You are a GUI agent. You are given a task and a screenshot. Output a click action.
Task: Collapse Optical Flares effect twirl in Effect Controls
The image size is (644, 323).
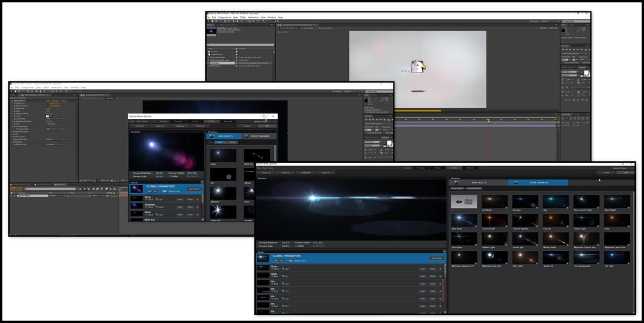click(x=10, y=101)
